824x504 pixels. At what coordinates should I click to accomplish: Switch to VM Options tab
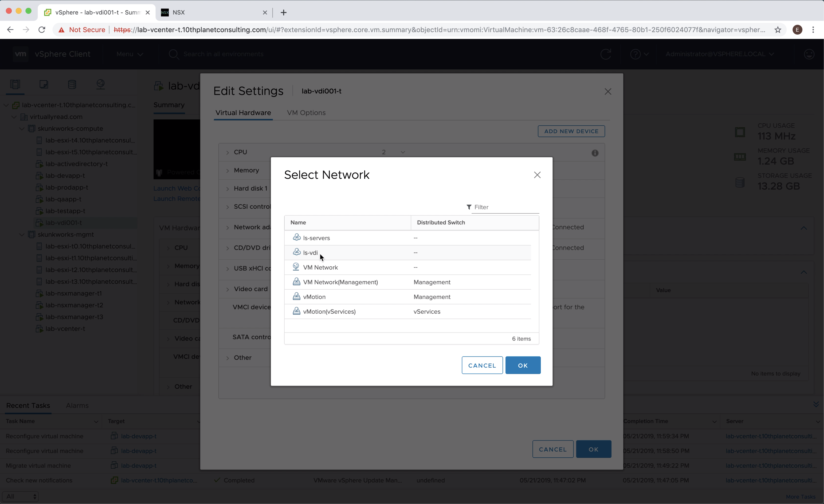(306, 113)
